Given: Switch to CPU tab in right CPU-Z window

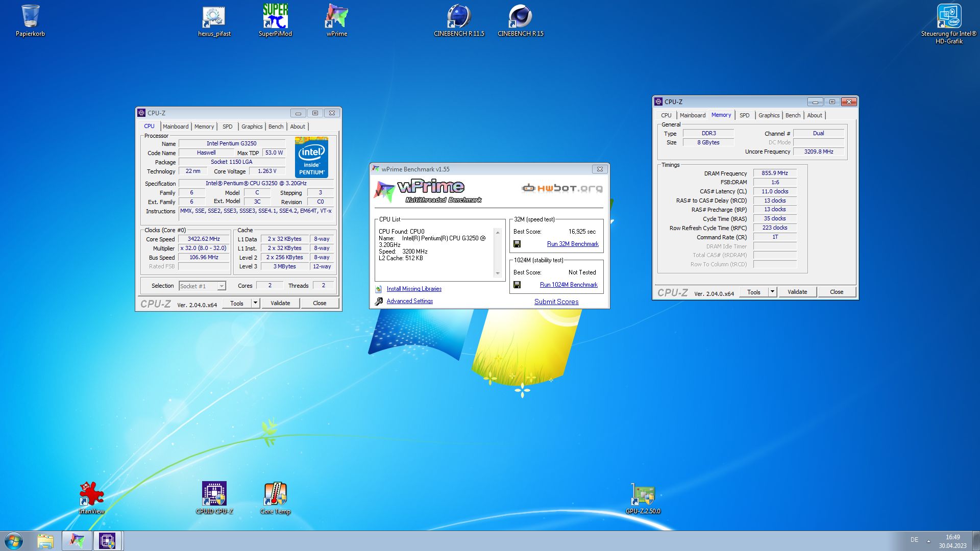Looking at the screenshot, I should pyautogui.click(x=666, y=115).
